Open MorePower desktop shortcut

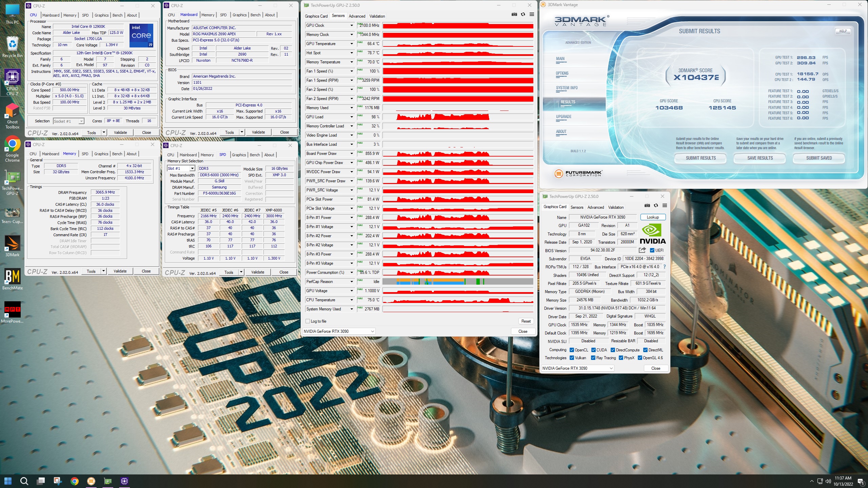[12, 312]
